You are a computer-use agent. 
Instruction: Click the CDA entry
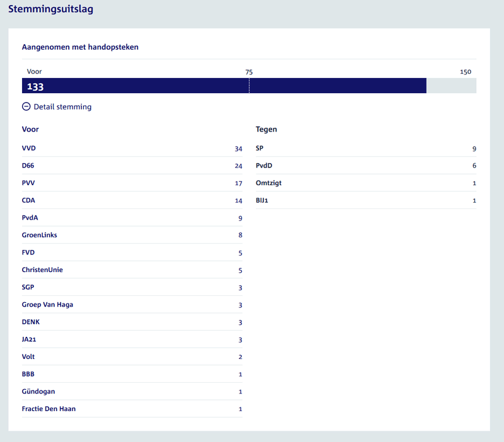pyautogui.click(x=29, y=201)
